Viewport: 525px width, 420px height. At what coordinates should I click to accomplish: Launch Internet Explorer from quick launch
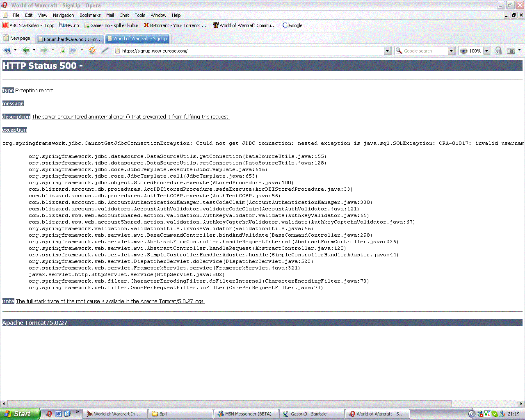pos(68,414)
